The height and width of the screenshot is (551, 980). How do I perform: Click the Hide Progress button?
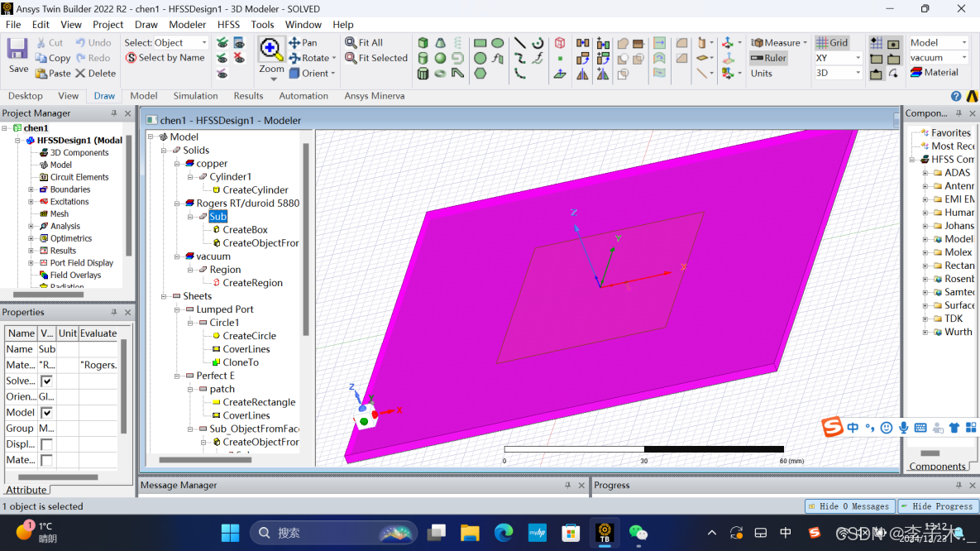point(937,506)
